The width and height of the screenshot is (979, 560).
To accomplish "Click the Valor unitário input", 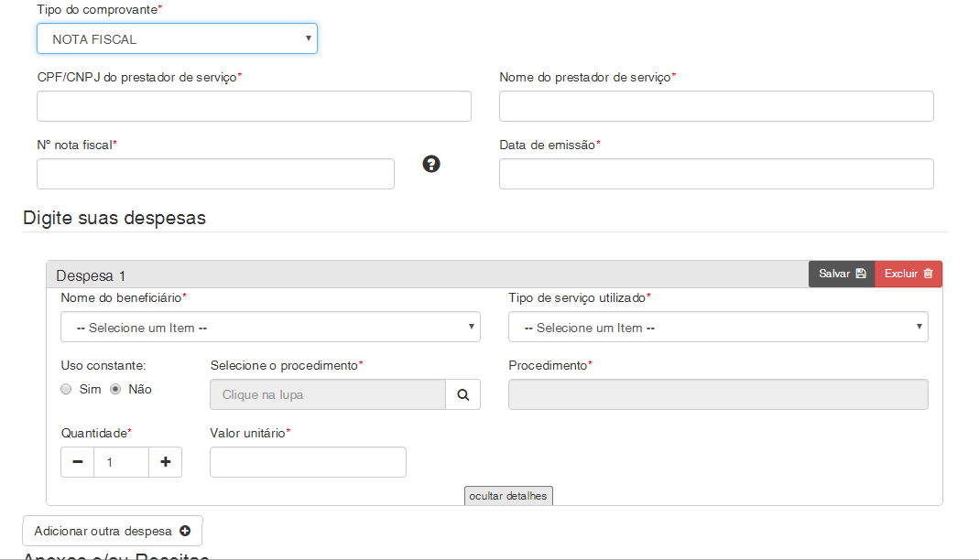I will tap(308, 462).
